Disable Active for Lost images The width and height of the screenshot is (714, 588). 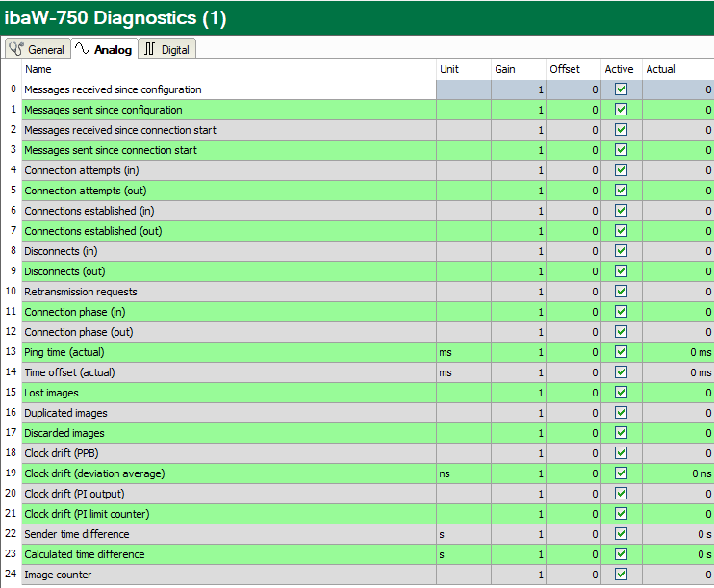click(621, 392)
